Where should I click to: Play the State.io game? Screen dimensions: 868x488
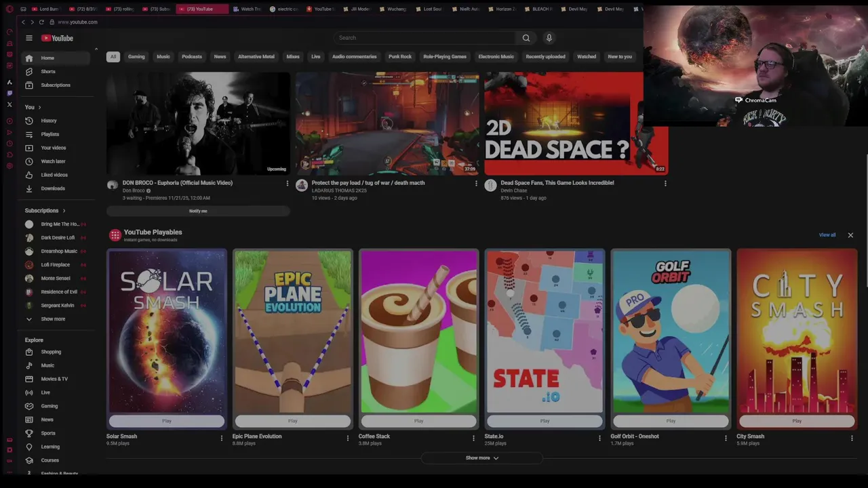click(545, 421)
